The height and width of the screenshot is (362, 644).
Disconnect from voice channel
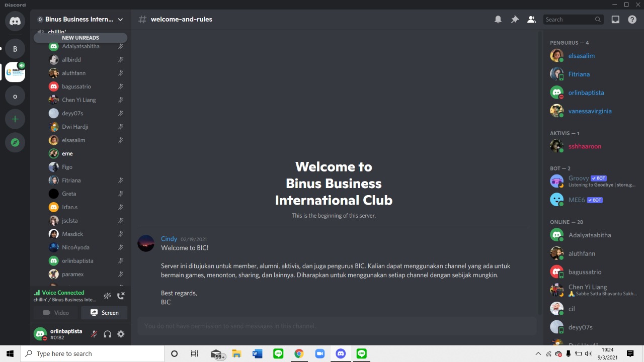121,296
